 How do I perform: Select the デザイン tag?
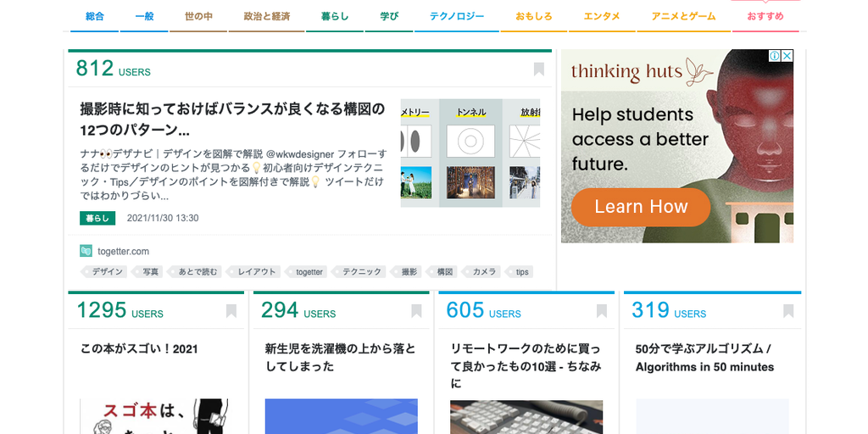[105, 272]
